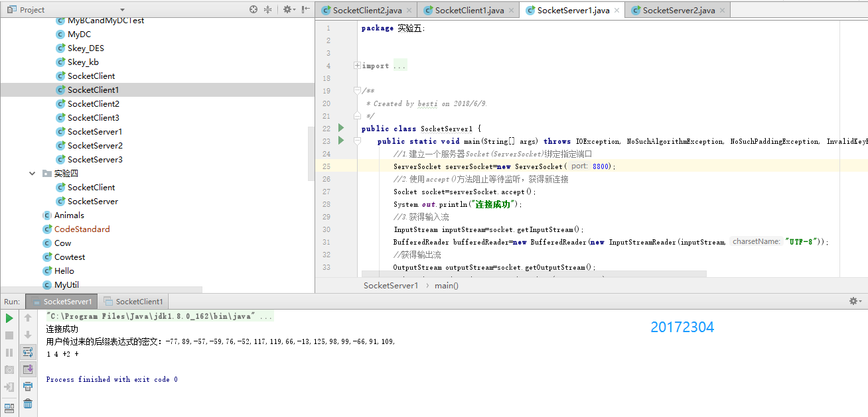Viewport: 868px width, 417px height.
Task: Select Hello class in project tree
Action: point(64,270)
